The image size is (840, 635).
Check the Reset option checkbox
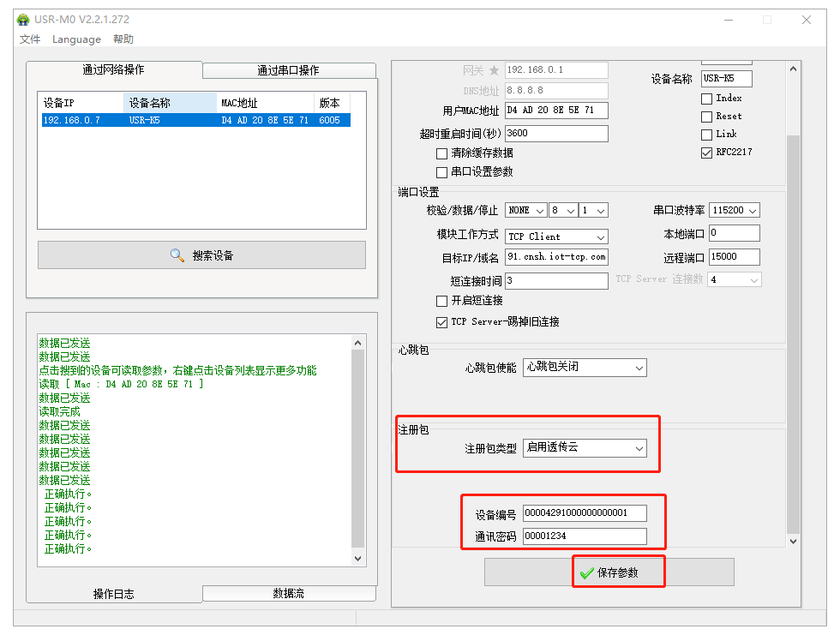click(707, 117)
